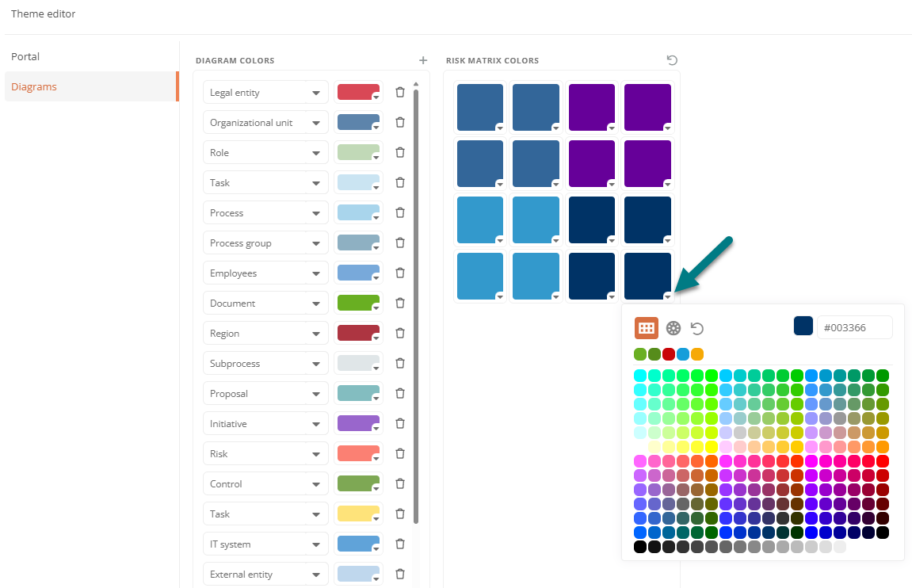Viewport: 912px width, 588px height.
Task: Delete the External entity color row
Action: 399,574
